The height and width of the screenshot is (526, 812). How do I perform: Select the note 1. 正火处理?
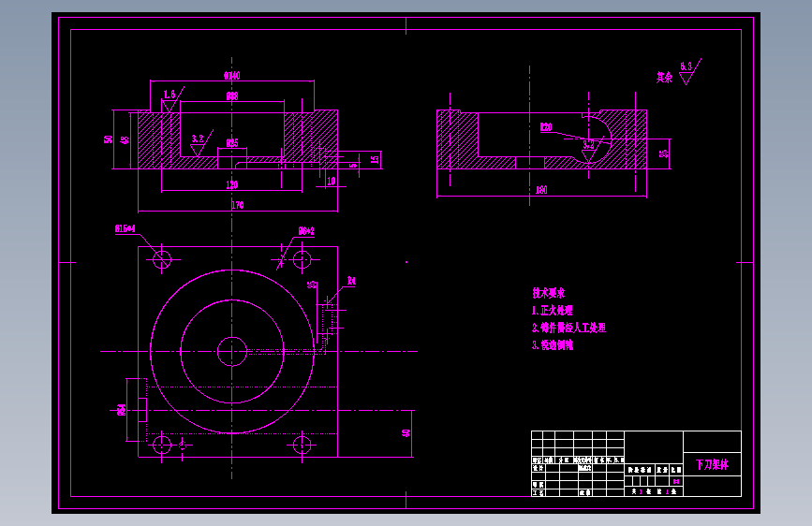[x=552, y=311]
